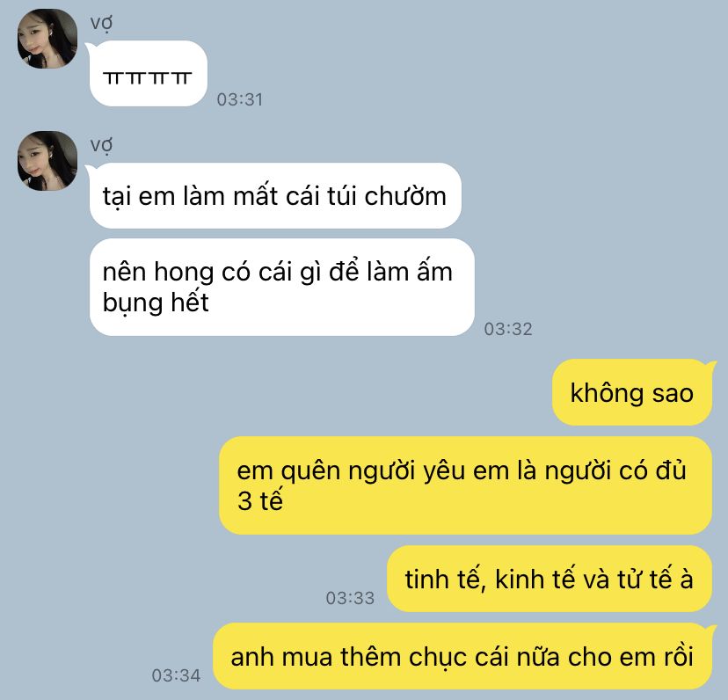Tap the 'anh mua thêm chục cái nữa' bubble
The width and height of the screenshot is (728, 700).
pos(462,656)
